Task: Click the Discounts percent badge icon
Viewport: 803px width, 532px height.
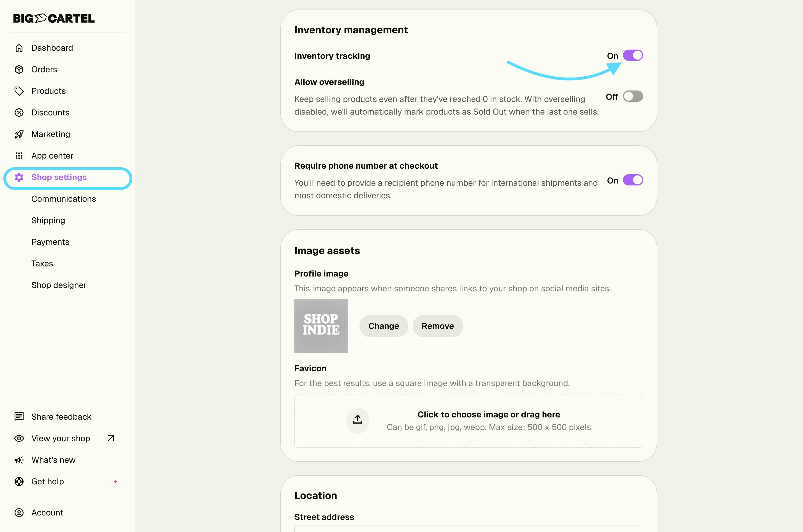Action: coord(19,113)
